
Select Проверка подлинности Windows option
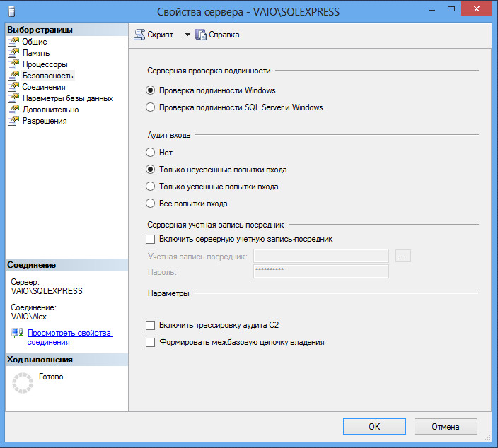[x=150, y=90]
